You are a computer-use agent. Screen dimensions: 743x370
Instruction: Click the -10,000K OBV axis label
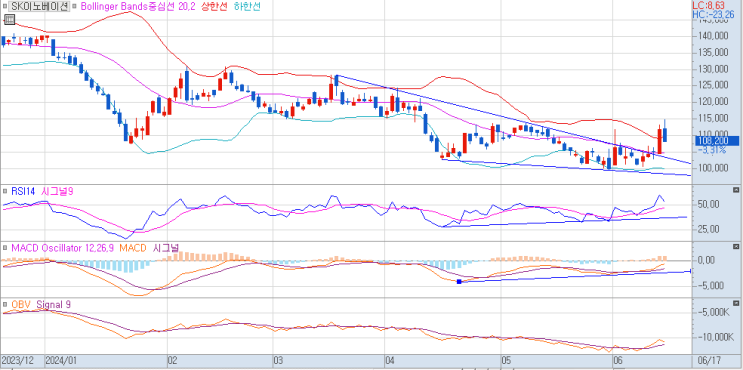point(715,337)
